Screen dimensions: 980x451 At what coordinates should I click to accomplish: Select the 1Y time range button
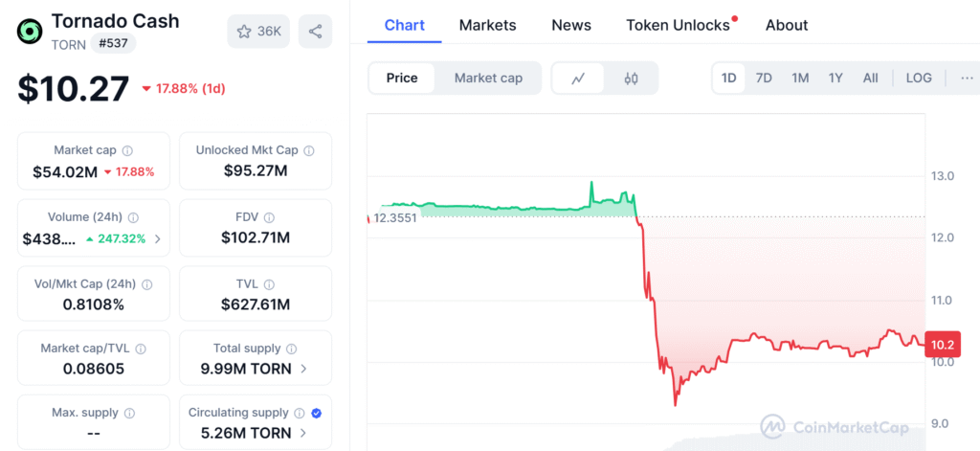(835, 79)
